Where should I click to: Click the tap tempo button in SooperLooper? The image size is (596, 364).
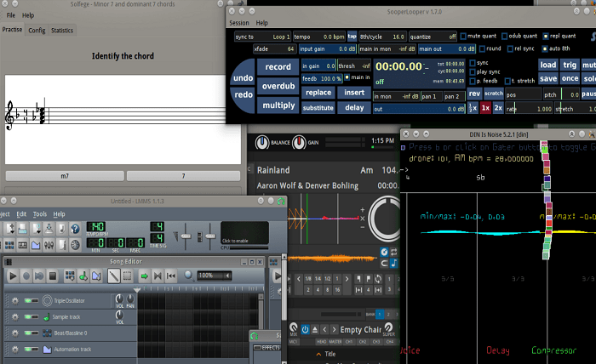(x=352, y=37)
